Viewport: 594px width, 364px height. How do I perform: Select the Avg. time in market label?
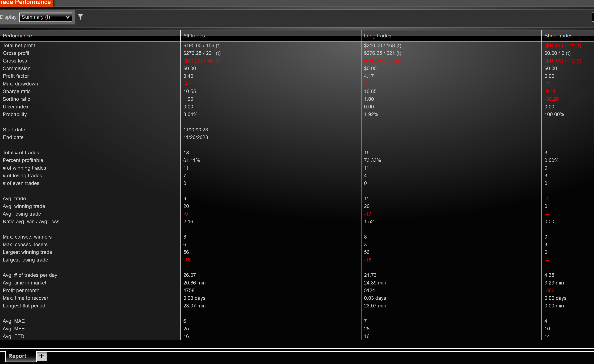pyautogui.click(x=25, y=283)
